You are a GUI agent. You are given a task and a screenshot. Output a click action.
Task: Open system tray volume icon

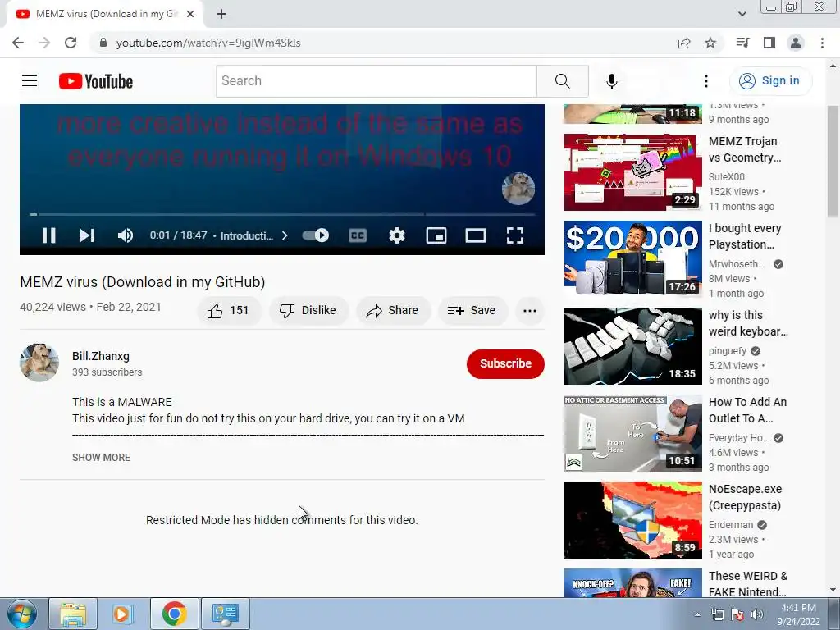(757, 614)
